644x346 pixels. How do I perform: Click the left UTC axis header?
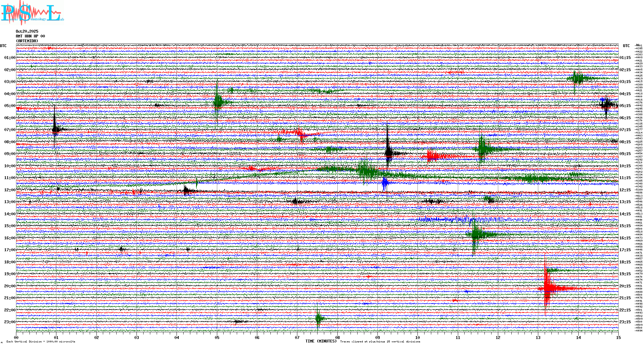[3, 46]
